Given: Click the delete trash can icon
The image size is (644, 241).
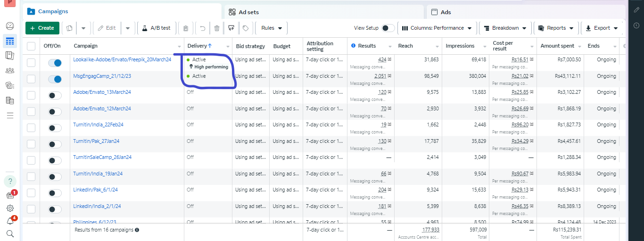Looking at the screenshot, I should tap(217, 28).
